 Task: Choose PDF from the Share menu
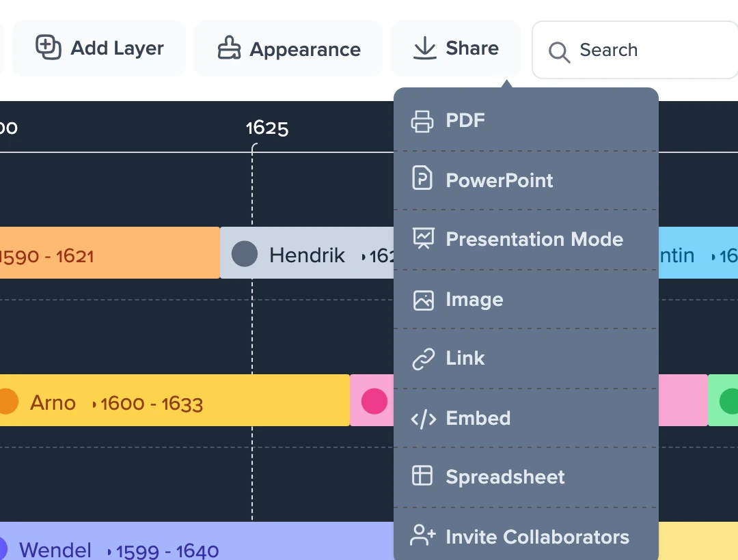tap(525, 121)
